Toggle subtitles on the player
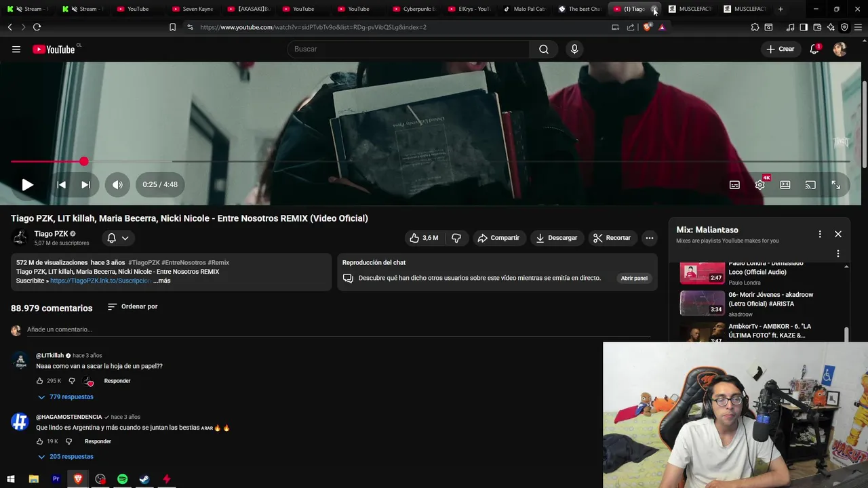 coord(734,184)
